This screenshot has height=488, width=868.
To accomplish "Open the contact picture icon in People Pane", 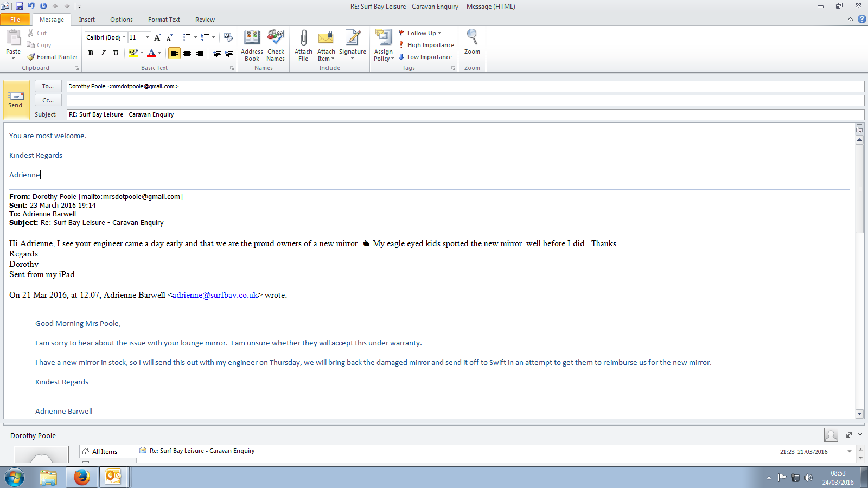I will point(831,435).
